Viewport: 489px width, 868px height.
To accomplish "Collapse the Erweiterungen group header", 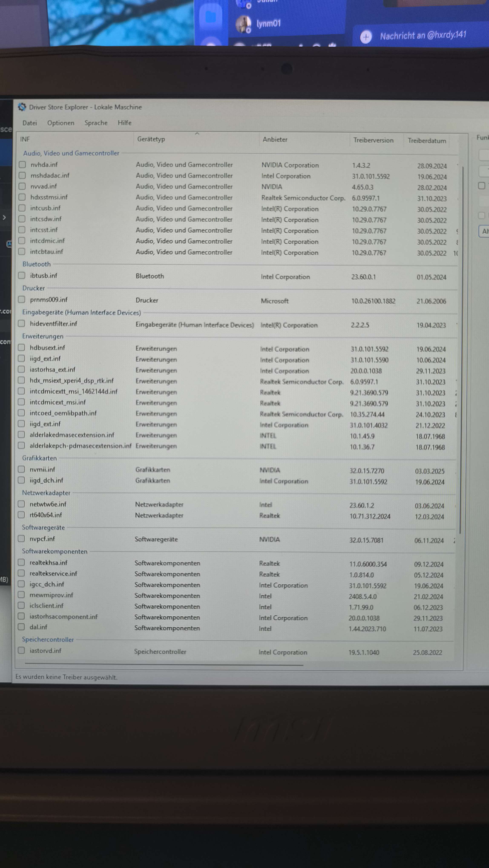I will [x=43, y=336].
